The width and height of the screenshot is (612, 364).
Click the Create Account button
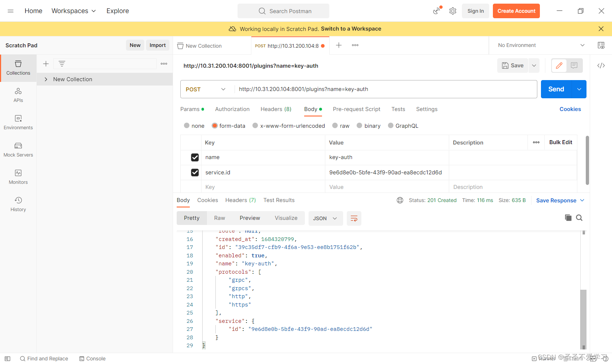click(516, 11)
